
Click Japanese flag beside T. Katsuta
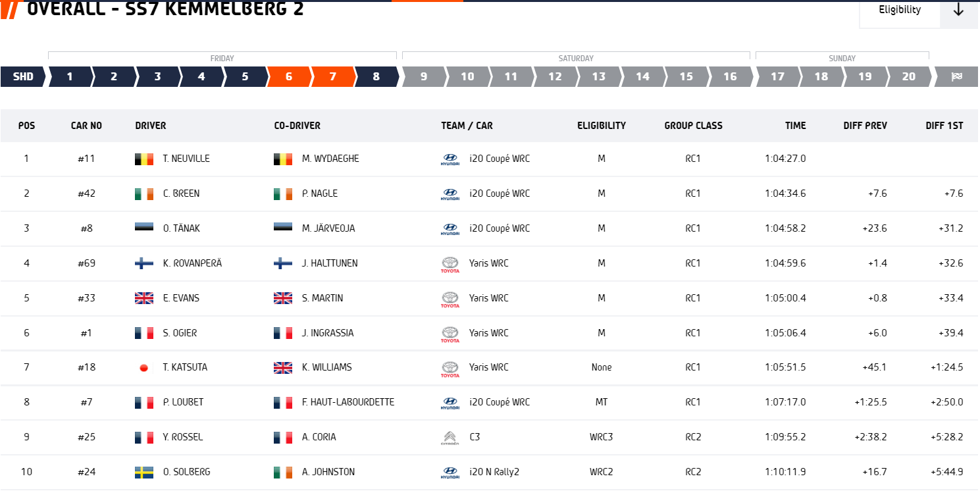[144, 367]
